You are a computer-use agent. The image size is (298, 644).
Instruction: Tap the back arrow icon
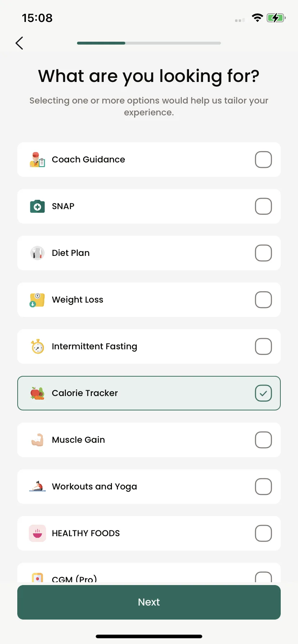tap(19, 43)
